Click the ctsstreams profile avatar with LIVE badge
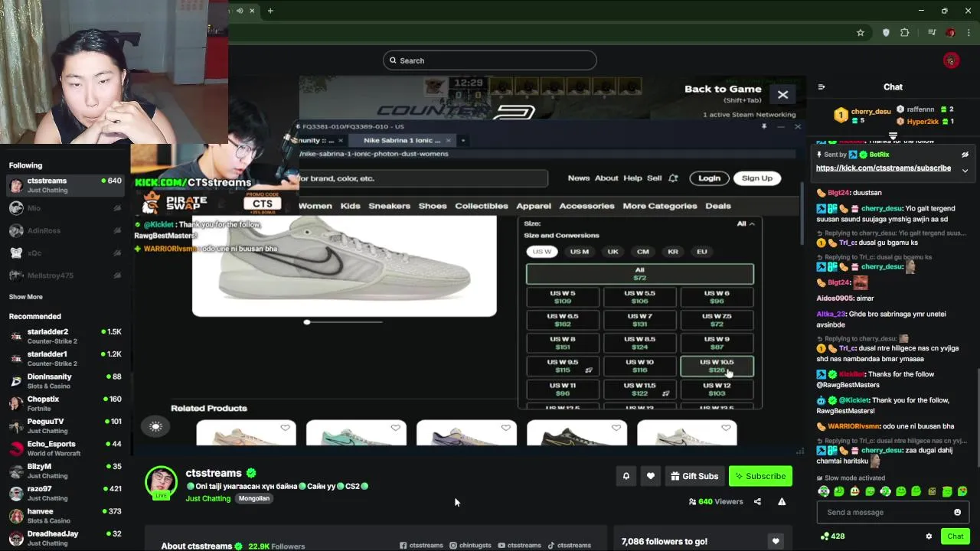 coord(161,482)
